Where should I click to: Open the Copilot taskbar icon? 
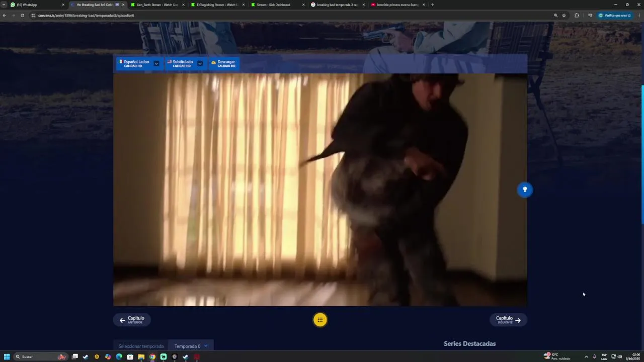click(108, 357)
